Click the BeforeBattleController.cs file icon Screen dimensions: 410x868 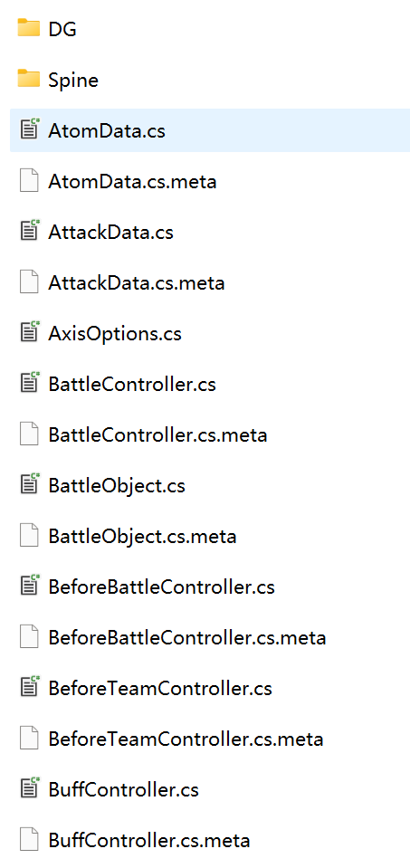[29, 587]
